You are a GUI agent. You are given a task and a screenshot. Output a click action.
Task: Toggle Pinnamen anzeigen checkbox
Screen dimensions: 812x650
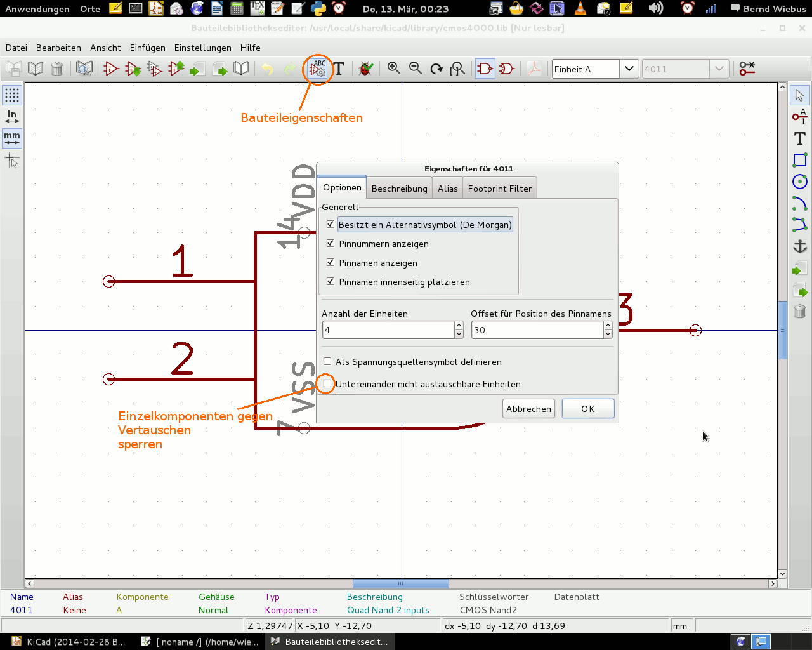(x=331, y=262)
